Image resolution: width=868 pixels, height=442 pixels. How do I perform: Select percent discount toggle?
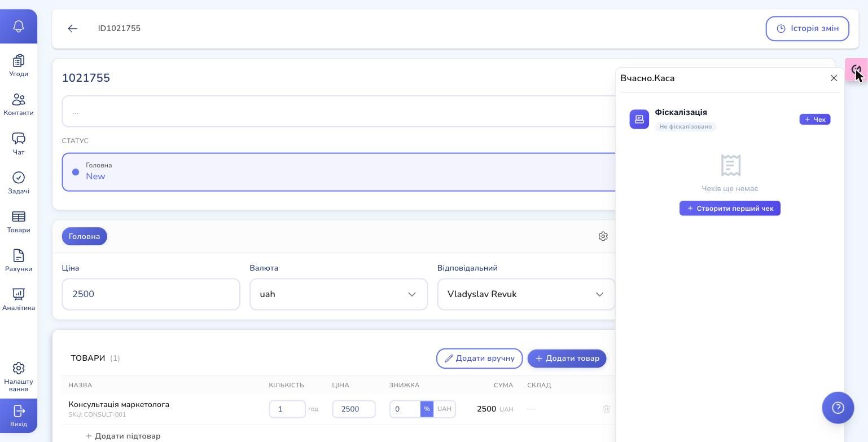point(427,409)
